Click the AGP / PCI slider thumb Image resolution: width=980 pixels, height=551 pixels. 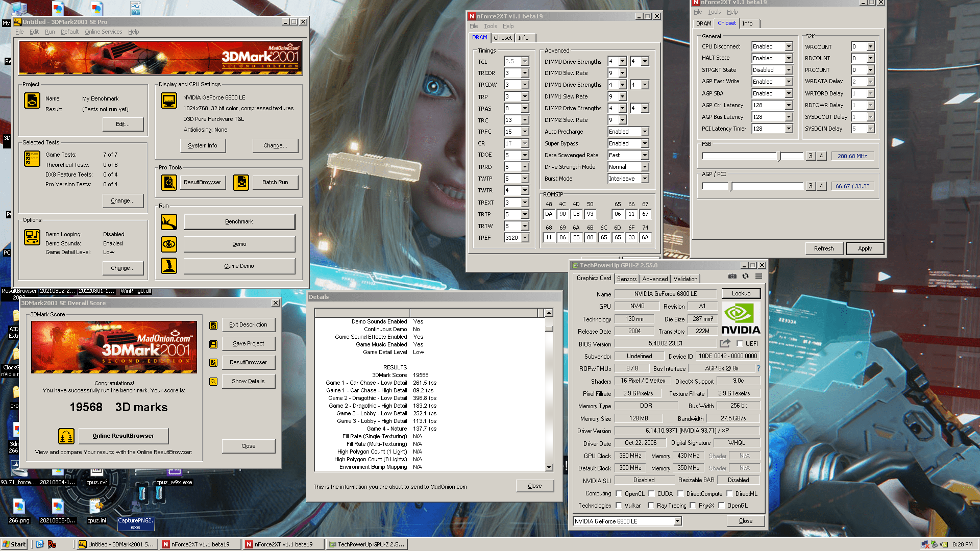730,186
